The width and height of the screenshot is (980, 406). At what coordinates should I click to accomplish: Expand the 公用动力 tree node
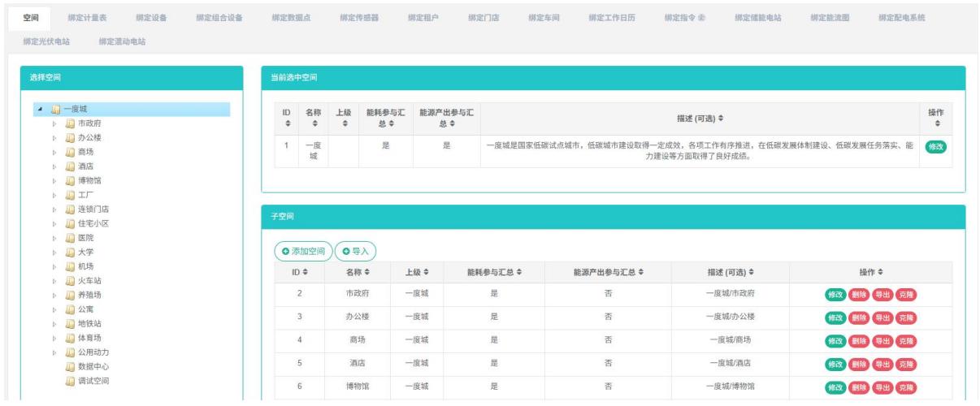click(x=55, y=352)
